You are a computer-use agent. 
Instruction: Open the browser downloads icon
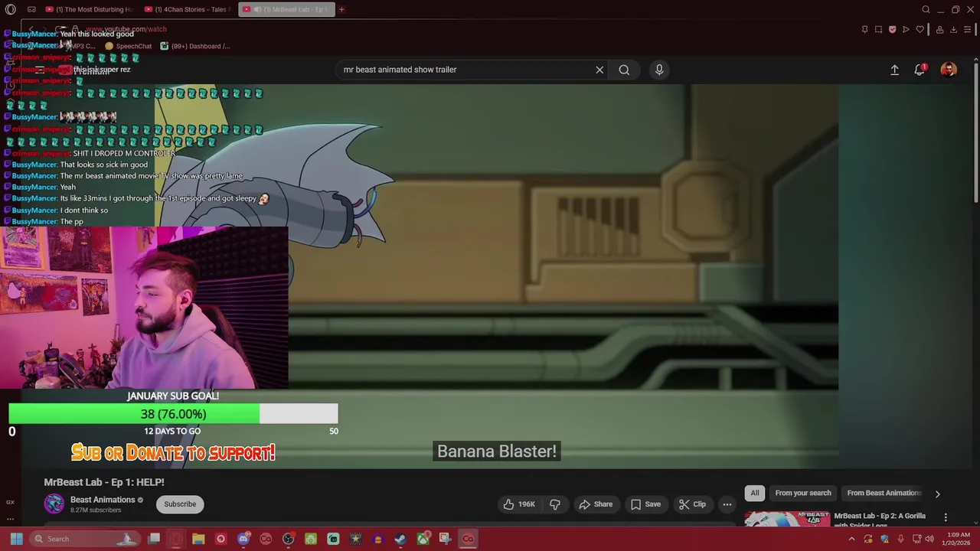[x=953, y=29]
